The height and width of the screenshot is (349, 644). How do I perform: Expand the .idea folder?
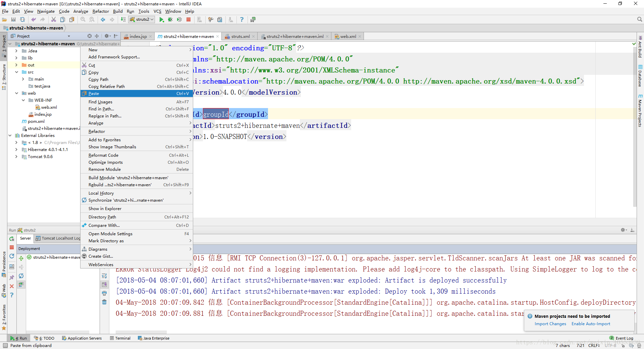[16, 51]
